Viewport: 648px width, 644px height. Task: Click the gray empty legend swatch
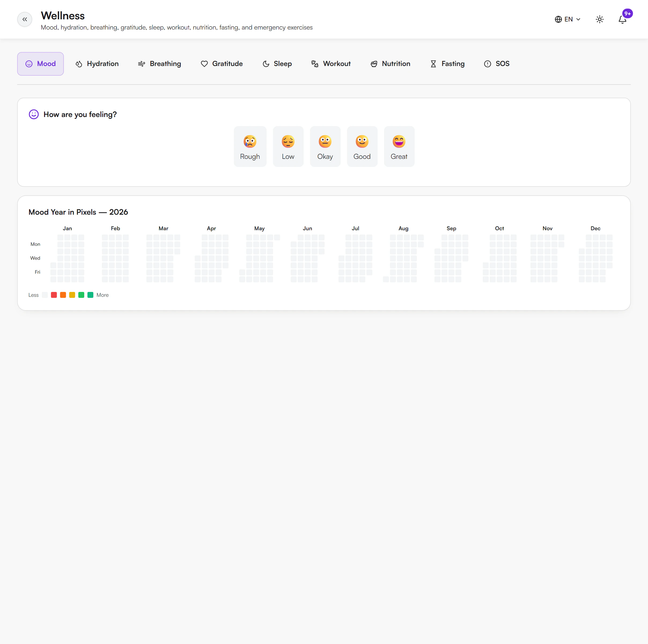[45, 295]
